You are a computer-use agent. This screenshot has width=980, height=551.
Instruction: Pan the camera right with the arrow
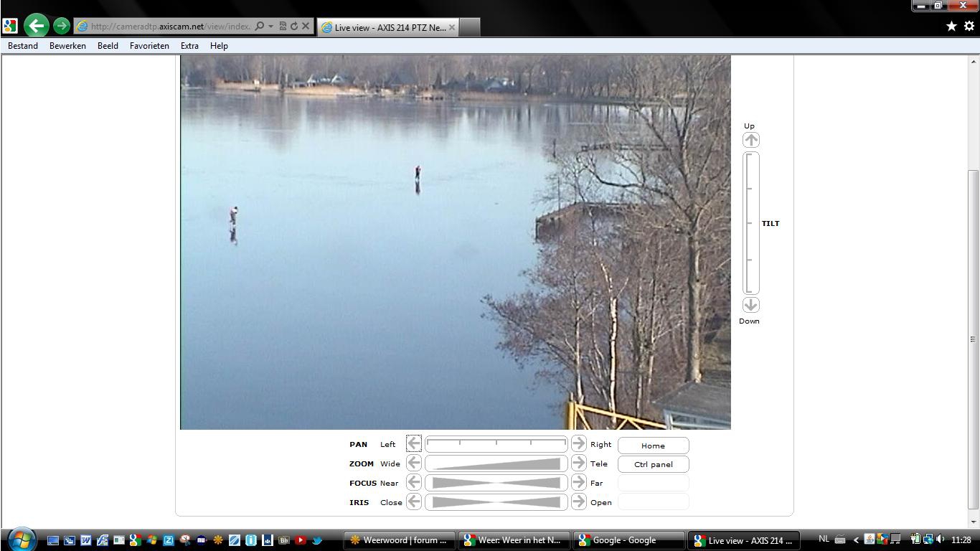point(578,443)
